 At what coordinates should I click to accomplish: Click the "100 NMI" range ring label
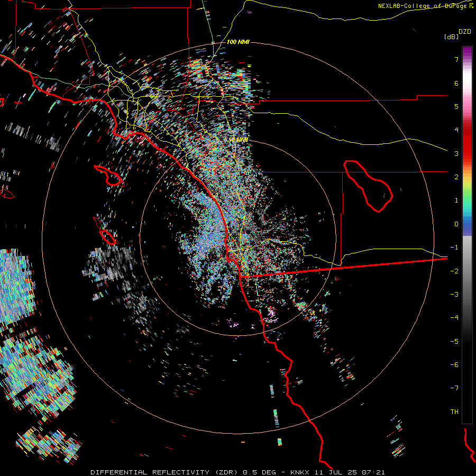(238, 42)
